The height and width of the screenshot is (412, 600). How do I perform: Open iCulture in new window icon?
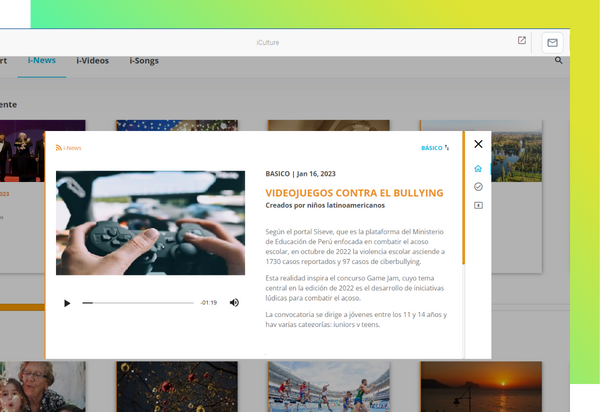click(x=521, y=41)
